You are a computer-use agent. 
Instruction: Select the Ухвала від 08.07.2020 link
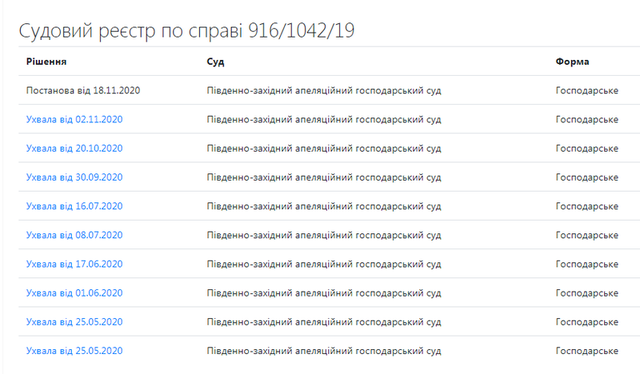74,235
